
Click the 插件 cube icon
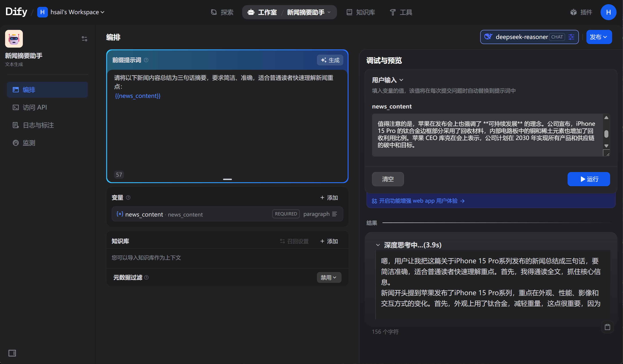coord(573,12)
